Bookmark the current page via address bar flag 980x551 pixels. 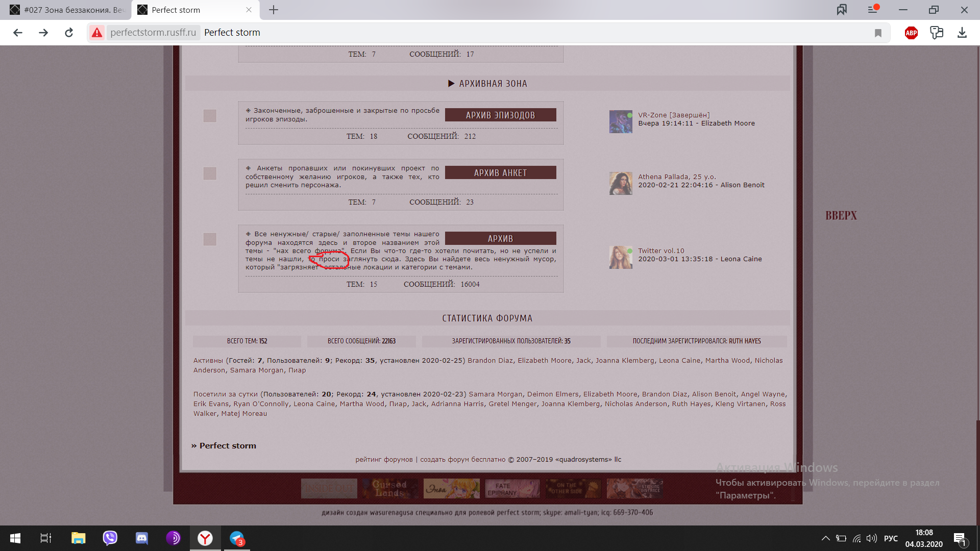[x=878, y=32]
